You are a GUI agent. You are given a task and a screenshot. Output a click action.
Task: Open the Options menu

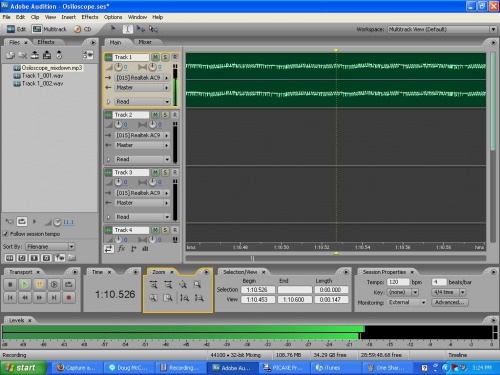(x=113, y=17)
